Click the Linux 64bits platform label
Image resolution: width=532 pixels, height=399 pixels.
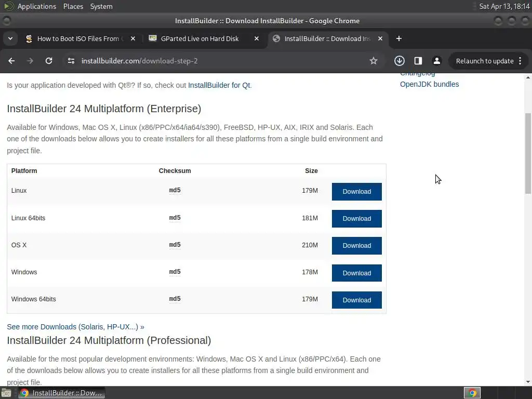click(28, 218)
